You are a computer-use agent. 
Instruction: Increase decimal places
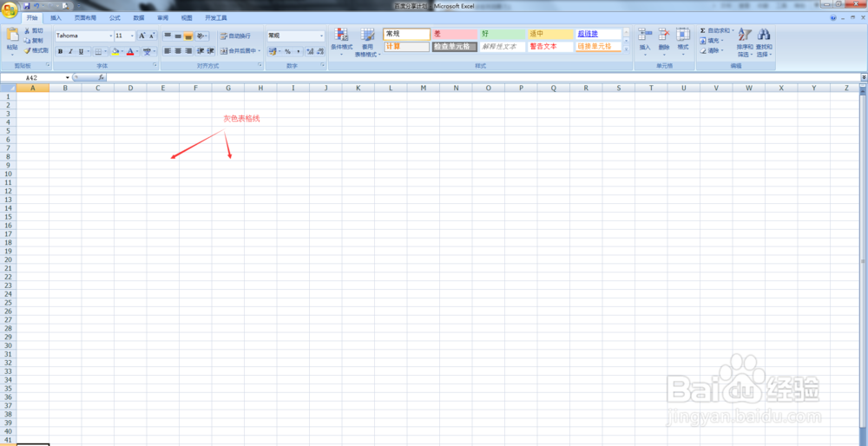310,51
